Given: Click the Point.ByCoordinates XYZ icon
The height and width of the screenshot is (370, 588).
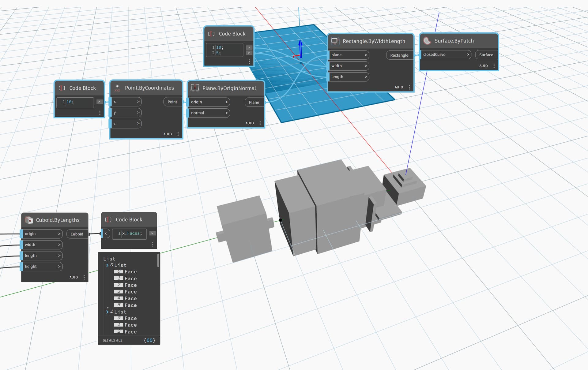Looking at the screenshot, I should [117, 88].
